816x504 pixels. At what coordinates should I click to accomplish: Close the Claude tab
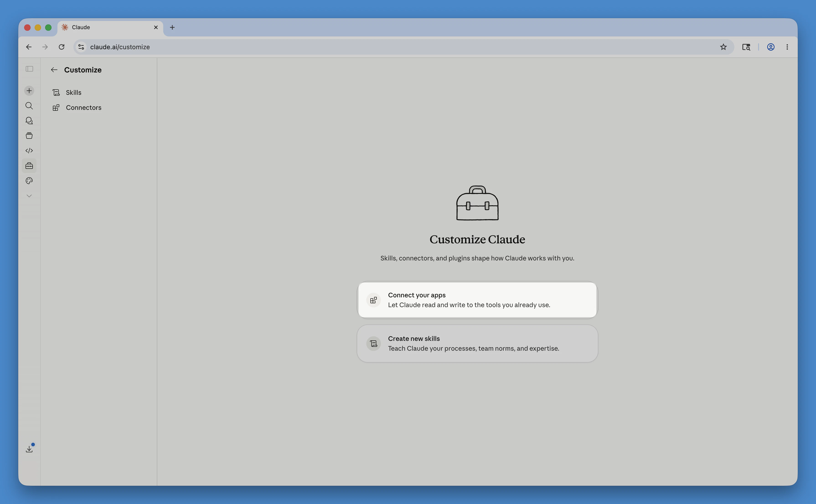(156, 27)
